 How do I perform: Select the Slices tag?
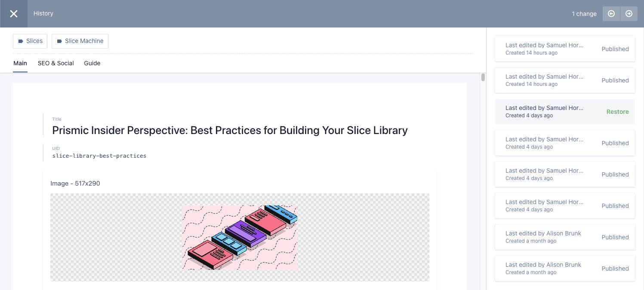tap(30, 41)
